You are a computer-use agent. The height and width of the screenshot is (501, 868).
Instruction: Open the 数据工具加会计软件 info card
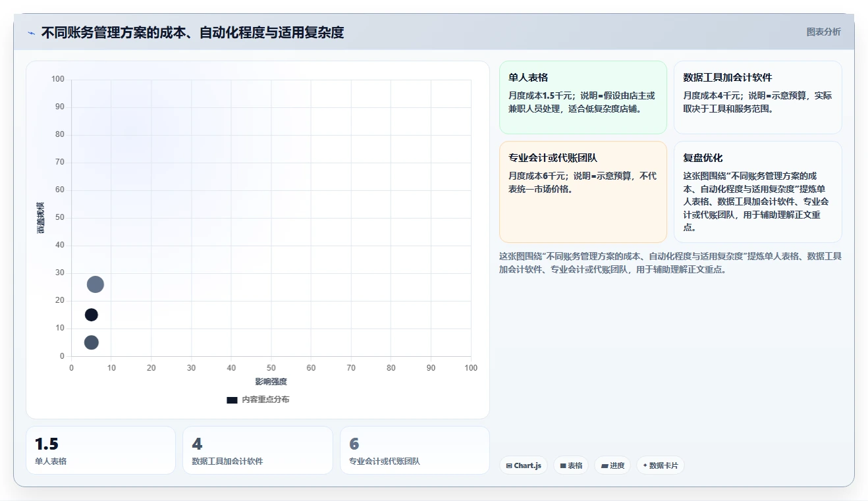coord(757,97)
